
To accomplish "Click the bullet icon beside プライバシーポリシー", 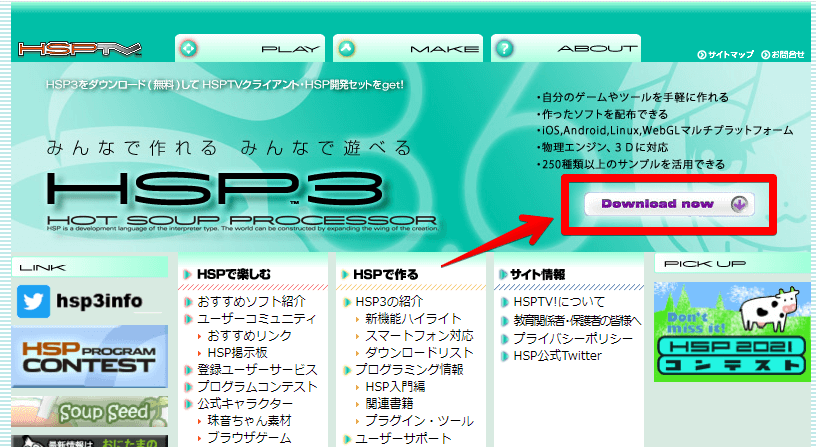I will (x=504, y=339).
